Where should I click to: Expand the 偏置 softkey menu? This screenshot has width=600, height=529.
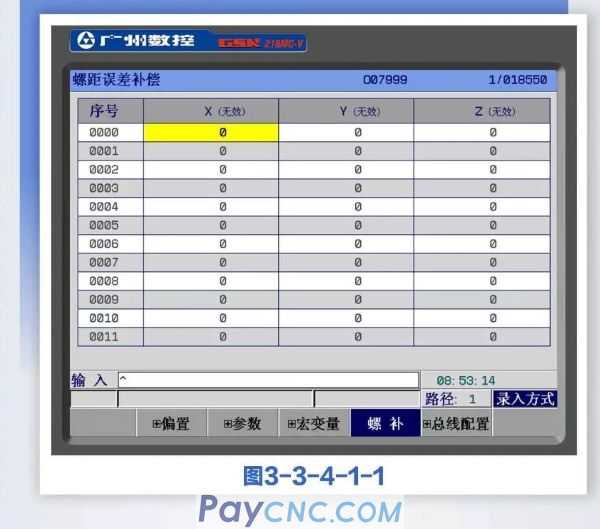[x=171, y=424]
